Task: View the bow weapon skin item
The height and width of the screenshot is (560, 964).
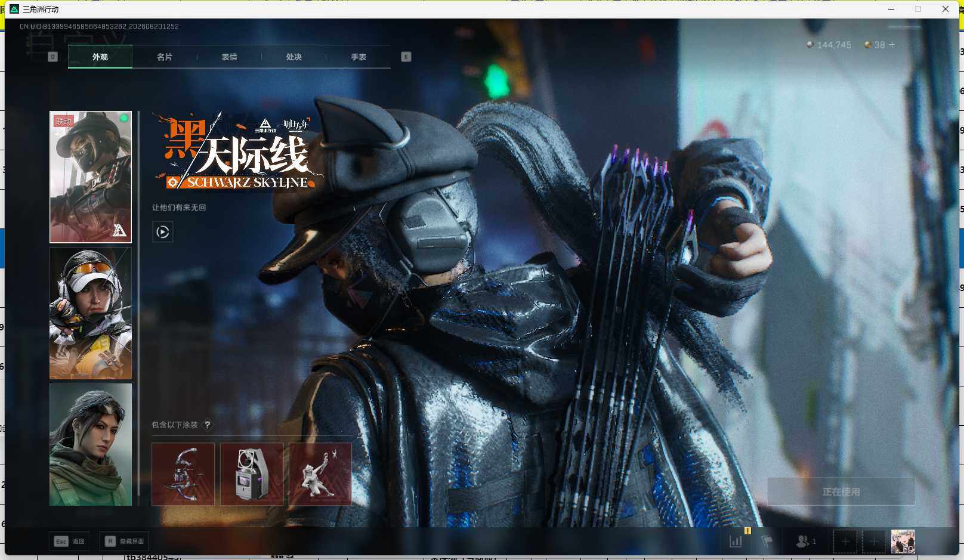Action: [183, 474]
